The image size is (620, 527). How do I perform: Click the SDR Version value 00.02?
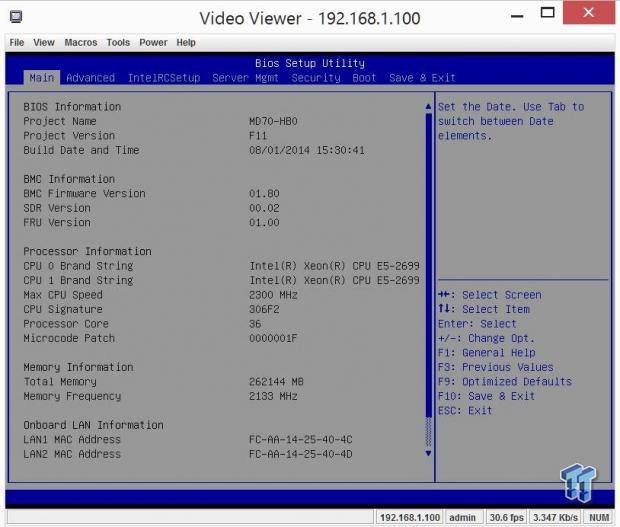click(264, 208)
